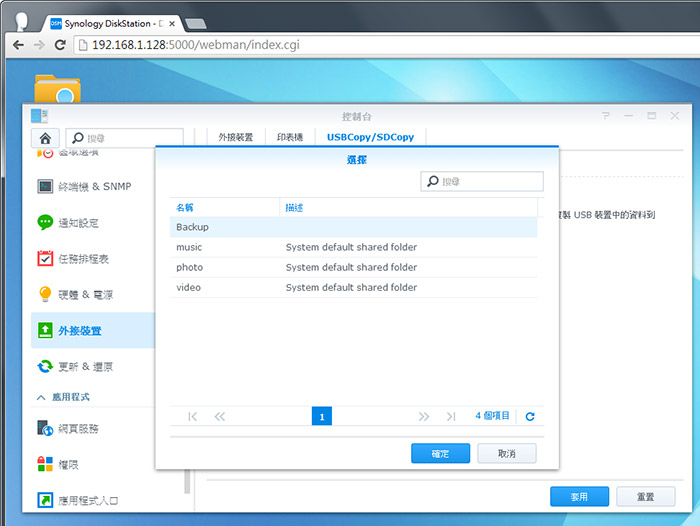700x526 pixels.
Task: Click the Control Panel sidebar search field
Action: 125,138
